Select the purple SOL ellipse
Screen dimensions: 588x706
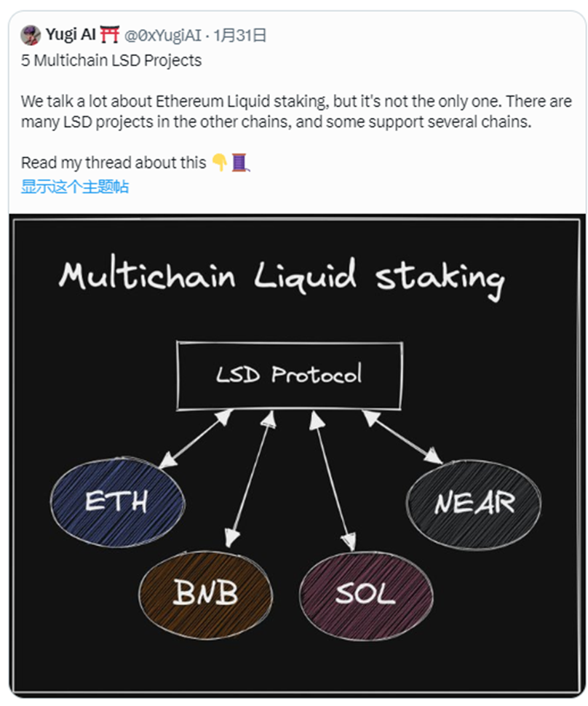click(x=366, y=595)
